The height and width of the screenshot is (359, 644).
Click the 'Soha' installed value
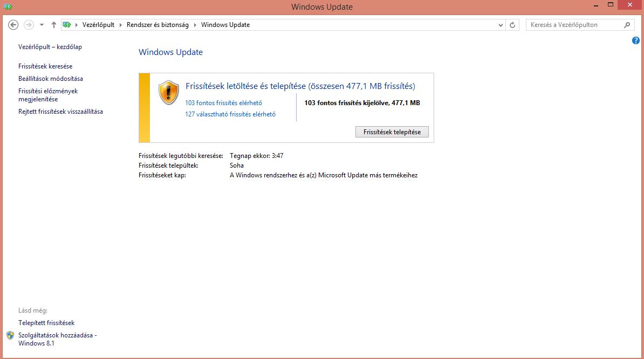click(x=237, y=165)
